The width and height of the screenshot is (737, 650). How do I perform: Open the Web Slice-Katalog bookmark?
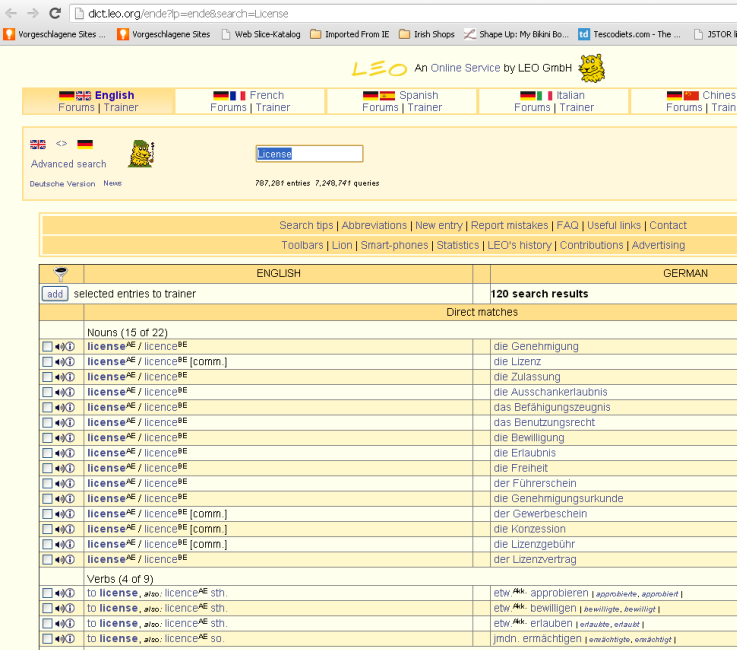click(261, 34)
